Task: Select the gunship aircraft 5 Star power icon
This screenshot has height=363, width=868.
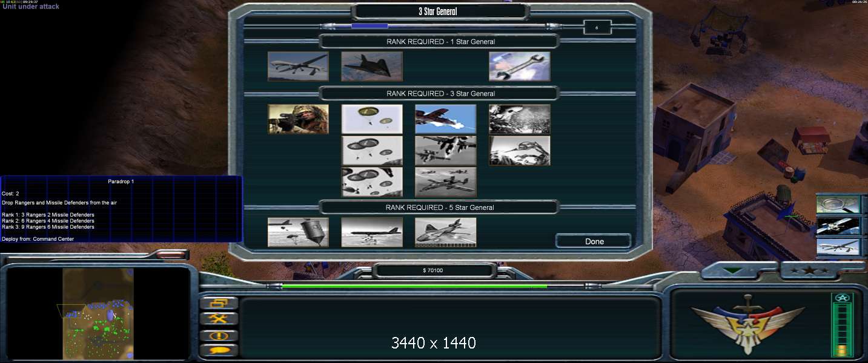Action: (x=446, y=232)
